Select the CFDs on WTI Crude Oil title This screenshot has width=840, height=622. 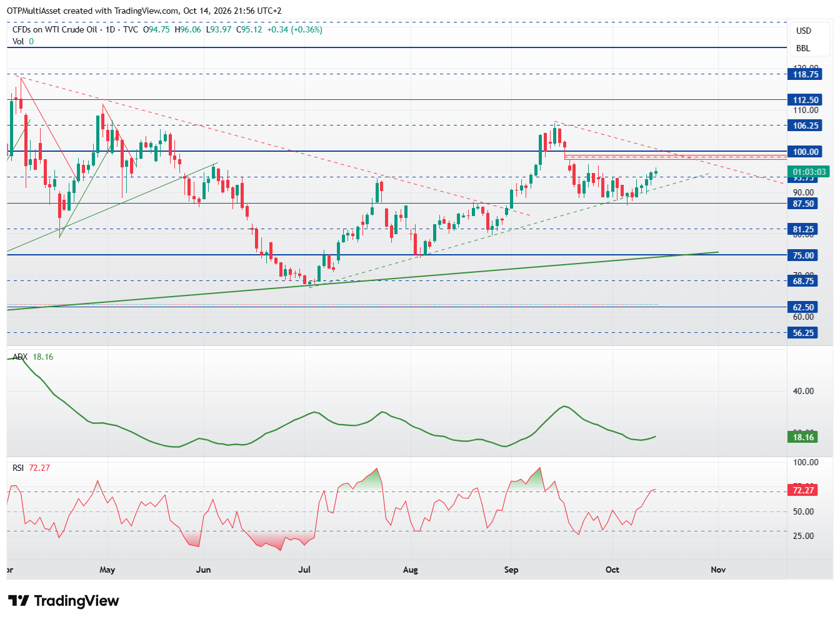(x=54, y=29)
